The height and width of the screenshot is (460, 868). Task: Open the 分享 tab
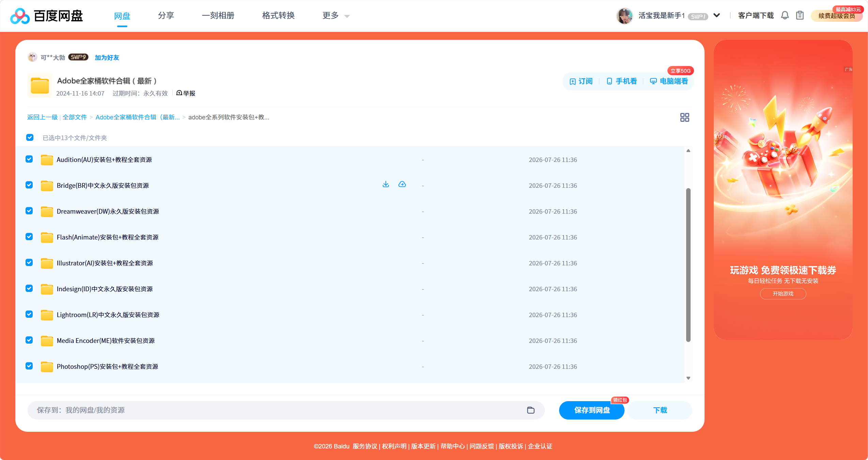coord(166,16)
